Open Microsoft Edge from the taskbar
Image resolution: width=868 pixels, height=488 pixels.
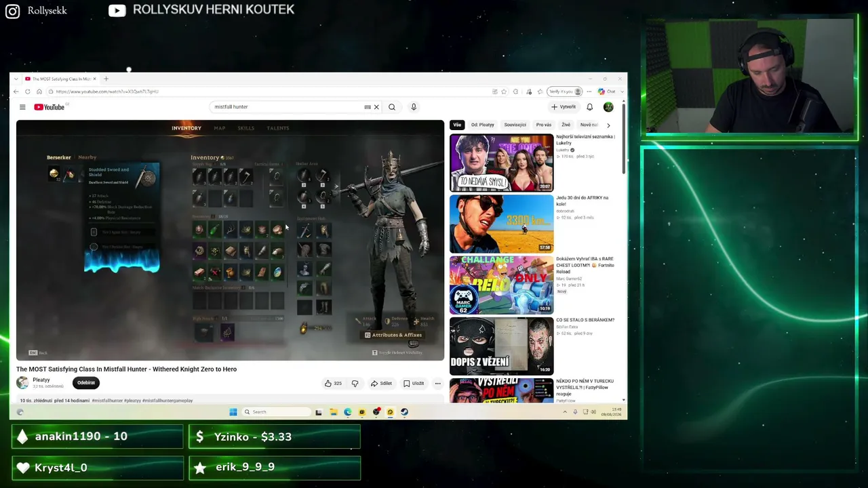point(348,412)
